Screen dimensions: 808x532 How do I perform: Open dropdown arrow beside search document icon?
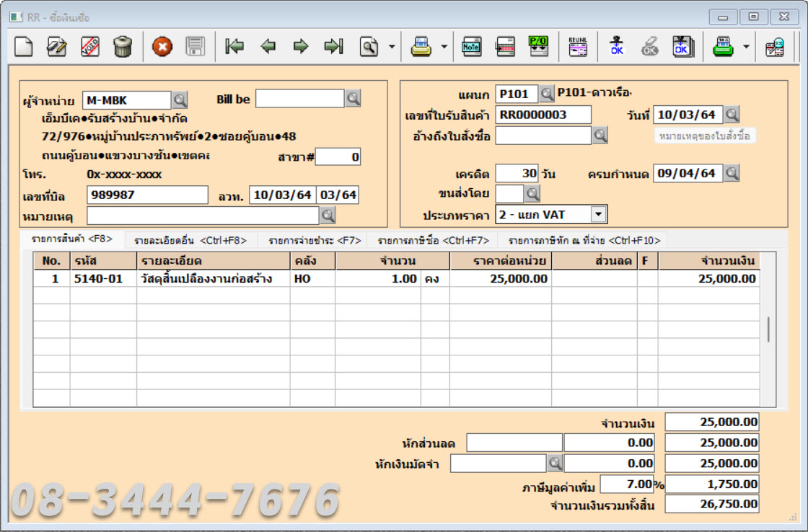(392, 47)
